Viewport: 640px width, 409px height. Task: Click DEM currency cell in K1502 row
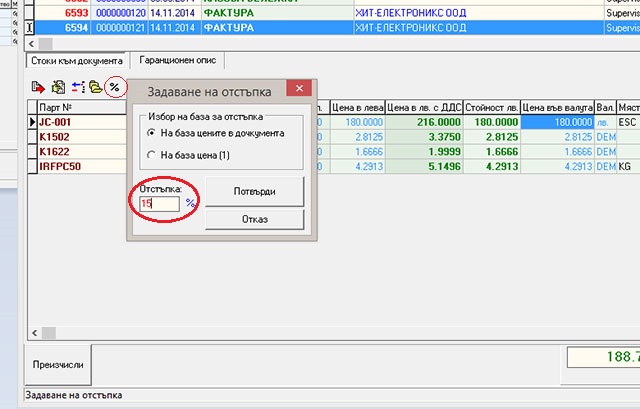pos(606,137)
